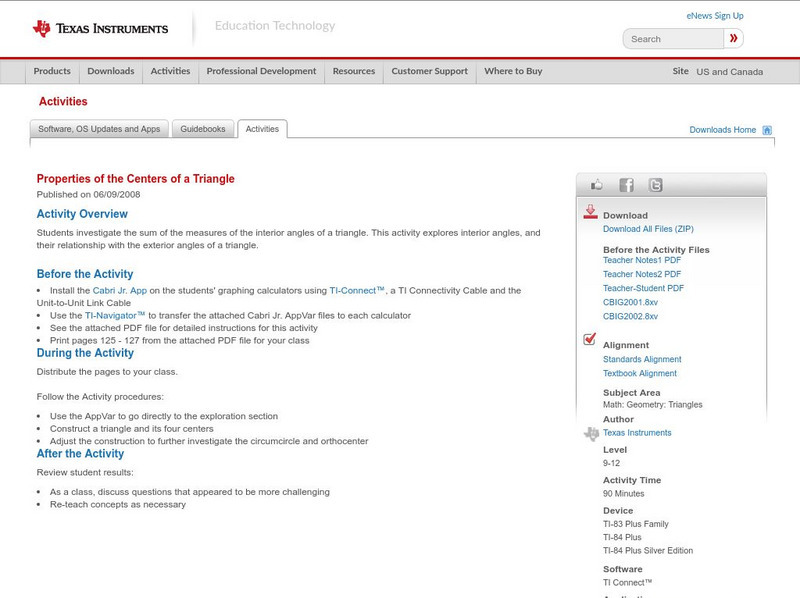
Task: Switch to the Guidebooks tab
Action: [x=203, y=129]
